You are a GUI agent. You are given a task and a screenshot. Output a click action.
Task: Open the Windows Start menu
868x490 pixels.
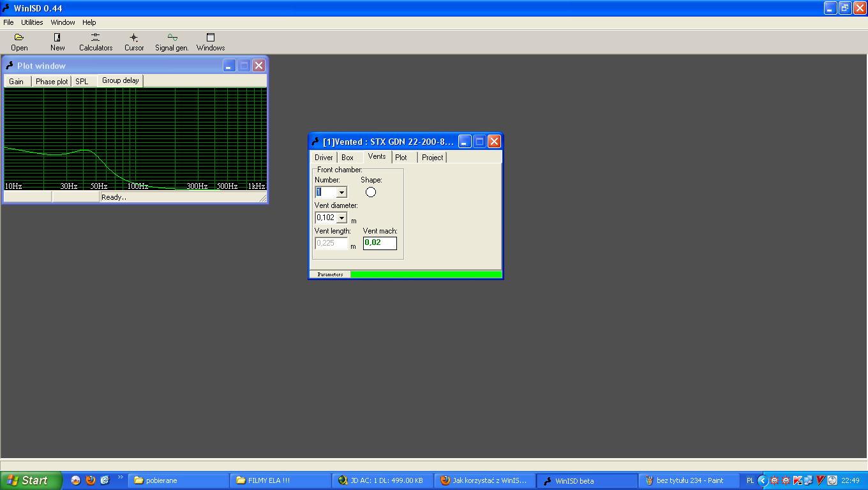click(31, 480)
